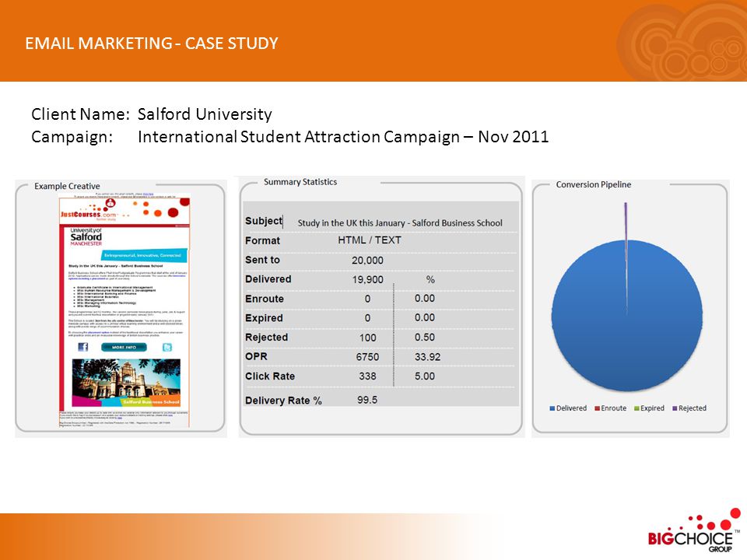
Task: Click the JustCourses.com logo banner
Action: pos(124,211)
